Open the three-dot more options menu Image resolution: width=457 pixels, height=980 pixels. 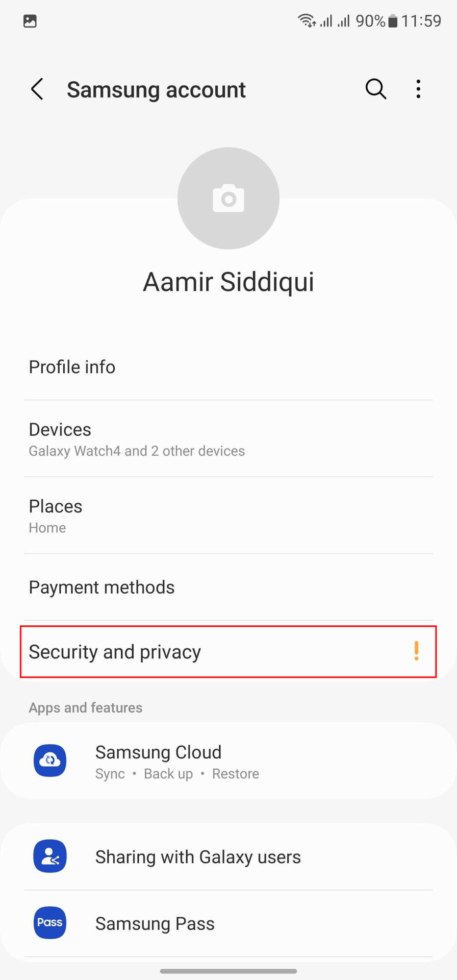tap(418, 89)
